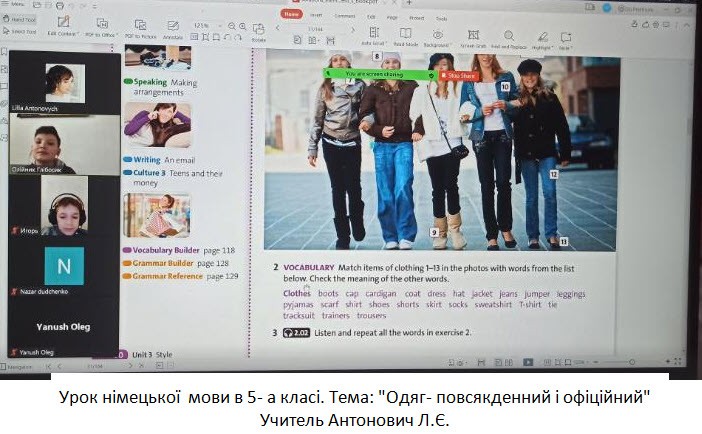This screenshot has width=702, height=434.
Task: Open PDF to Office converter
Action: pos(102,24)
